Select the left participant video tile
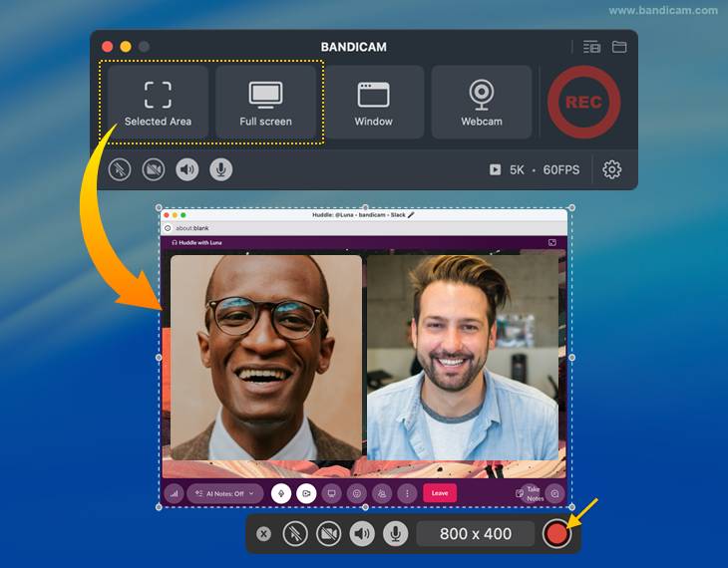 [x=266, y=358]
